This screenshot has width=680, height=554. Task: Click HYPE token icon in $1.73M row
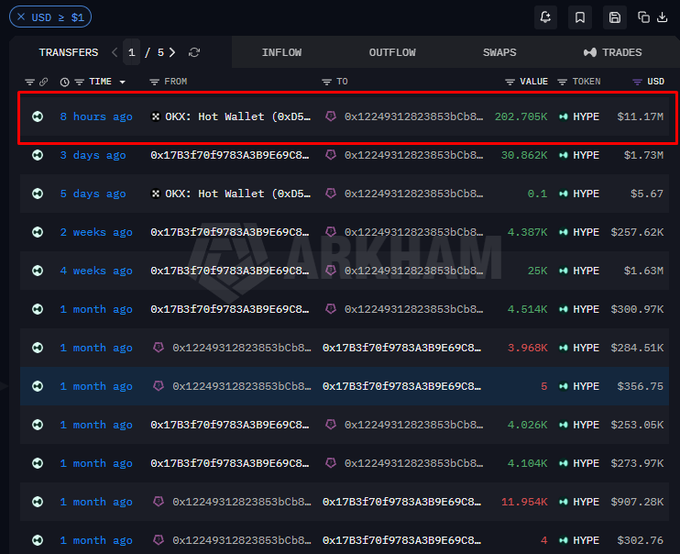click(563, 155)
